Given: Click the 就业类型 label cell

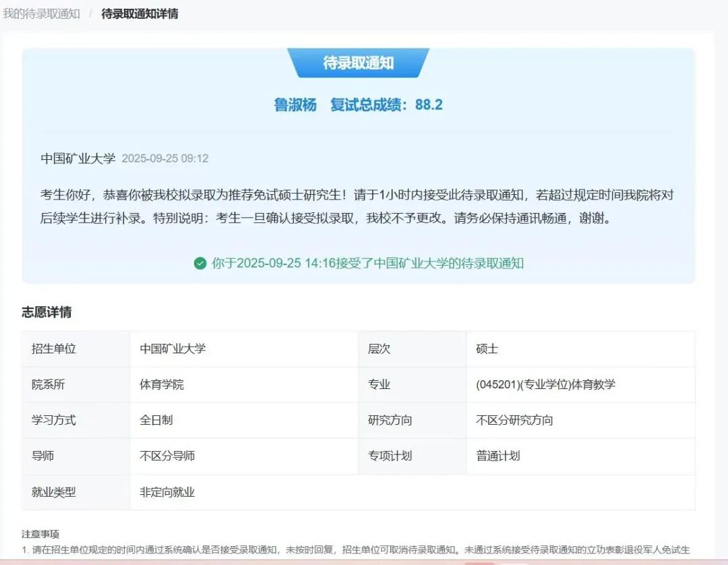Looking at the screenshot, I should 75,492.
